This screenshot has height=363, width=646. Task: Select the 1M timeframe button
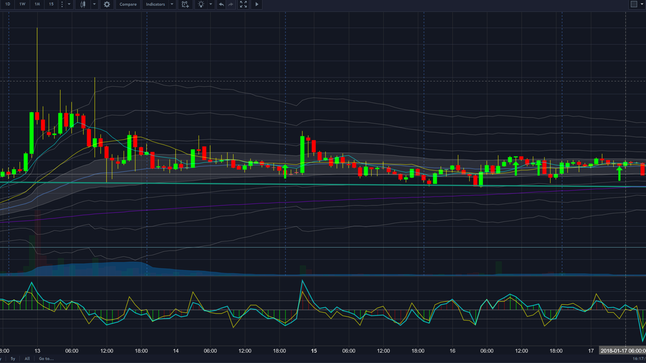37,4
